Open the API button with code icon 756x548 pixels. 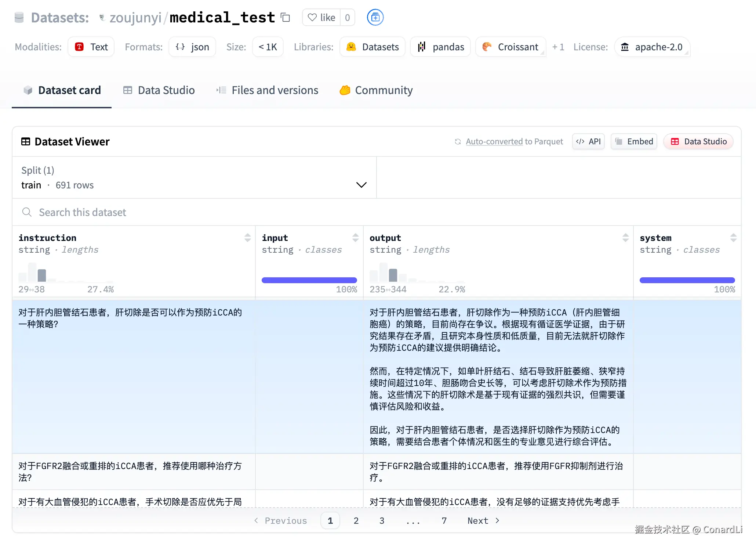[588, 141]
